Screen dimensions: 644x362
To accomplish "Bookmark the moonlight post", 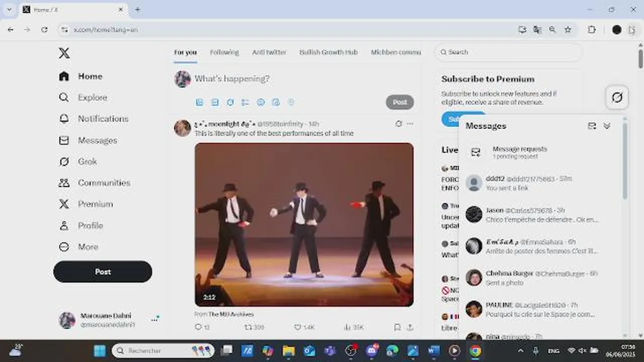I will click(397, 327).
